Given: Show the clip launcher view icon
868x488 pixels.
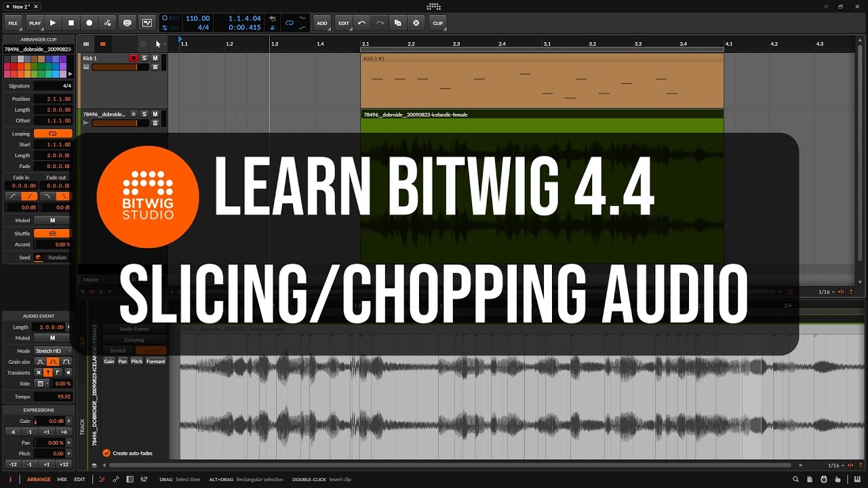Looking at the screenshot, I should [x=86, y=44].
